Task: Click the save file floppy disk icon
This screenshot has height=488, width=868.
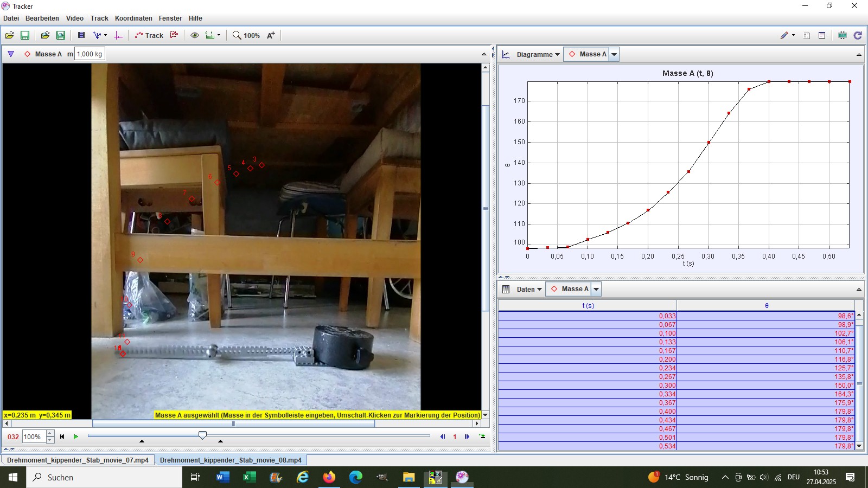Action: tap(25, 35)
